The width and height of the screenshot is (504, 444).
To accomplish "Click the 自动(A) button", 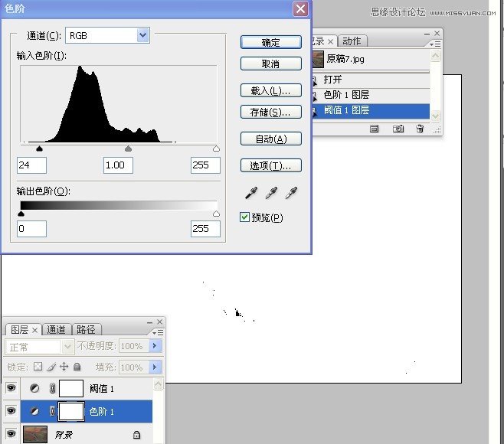I will (271, 139).
